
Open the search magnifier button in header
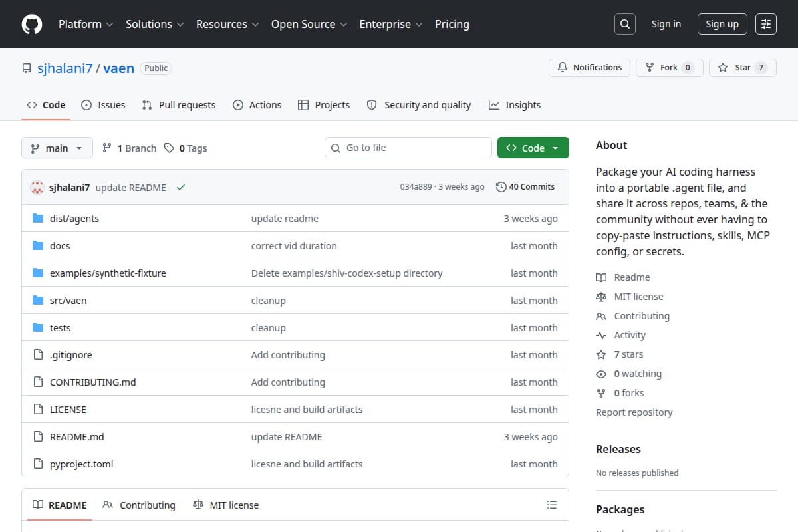pyautogui.click(x=624, y=24)
